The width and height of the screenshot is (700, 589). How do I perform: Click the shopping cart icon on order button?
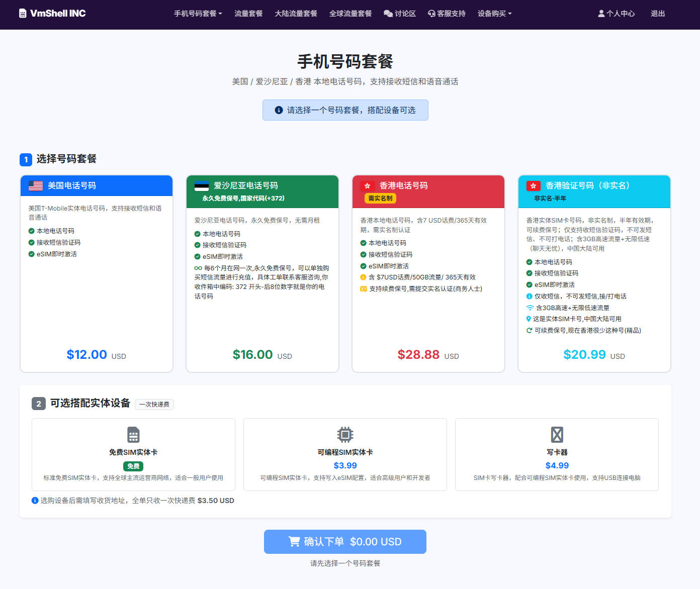coord(294,541)
